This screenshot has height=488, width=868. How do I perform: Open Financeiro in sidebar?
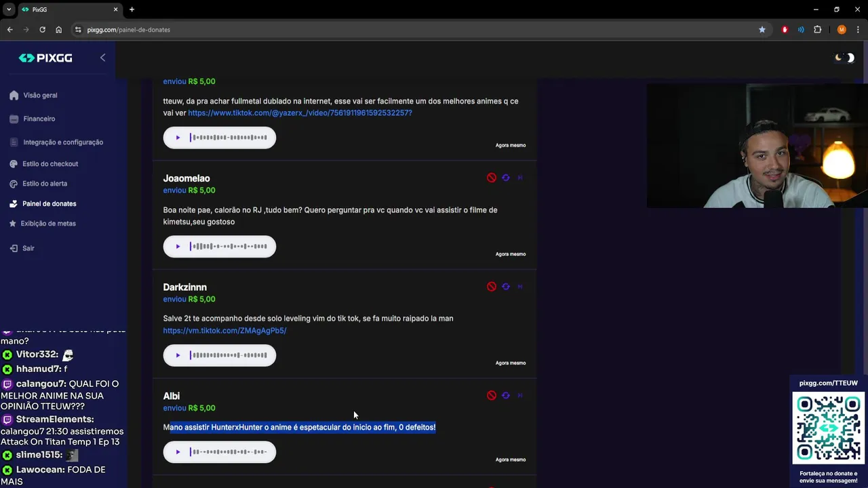pyautogui.click(x=33, y=119)
